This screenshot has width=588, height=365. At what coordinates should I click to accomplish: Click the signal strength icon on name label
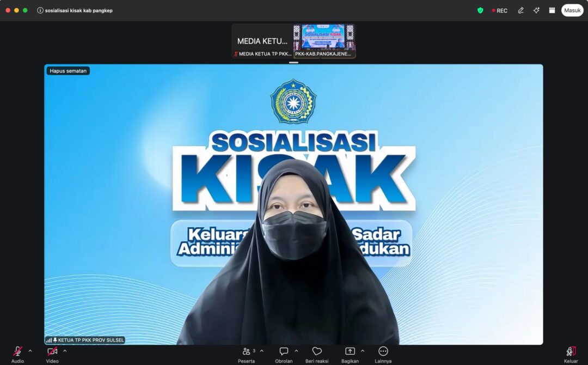(x=49, y=340)
